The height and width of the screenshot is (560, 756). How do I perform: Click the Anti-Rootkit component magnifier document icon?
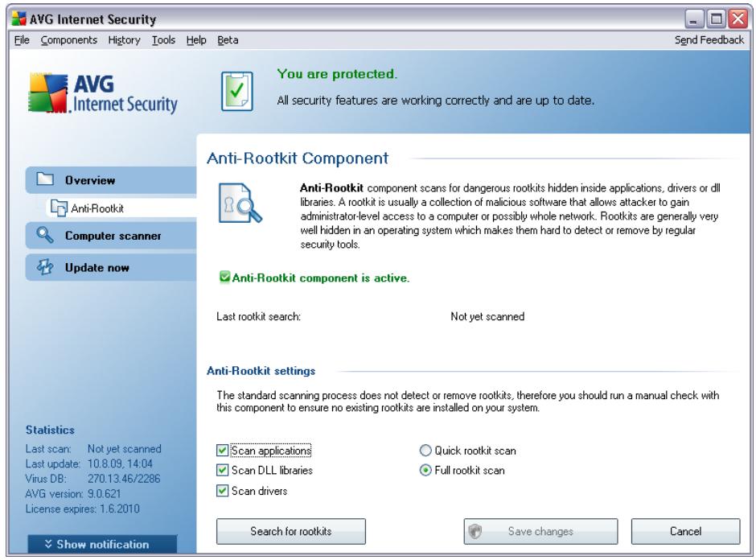pos(240,203)
